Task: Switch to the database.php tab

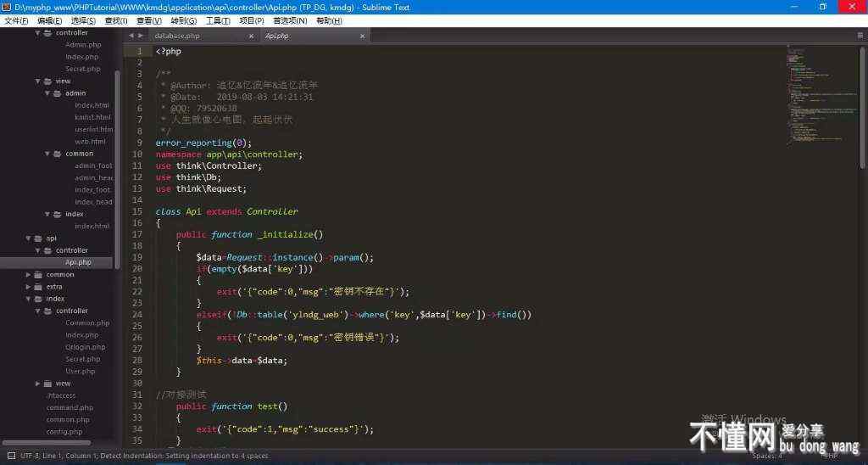Action: pos(177,36)
